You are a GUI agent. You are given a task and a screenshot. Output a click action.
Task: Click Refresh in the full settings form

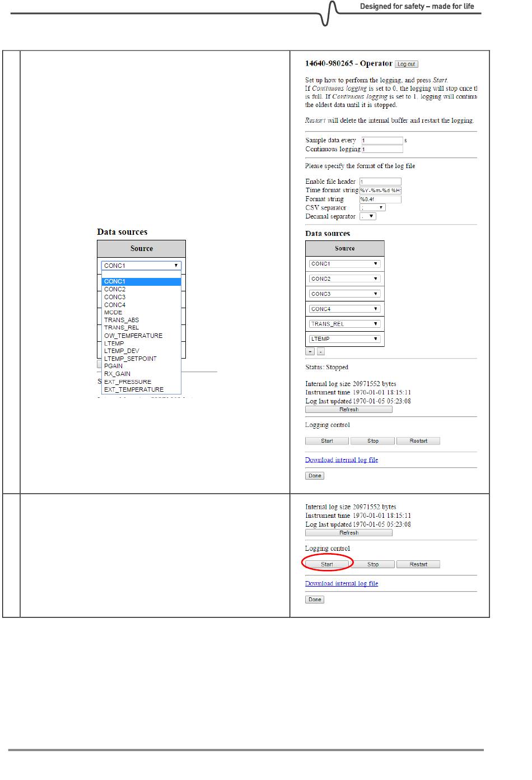tap(349, 410)
